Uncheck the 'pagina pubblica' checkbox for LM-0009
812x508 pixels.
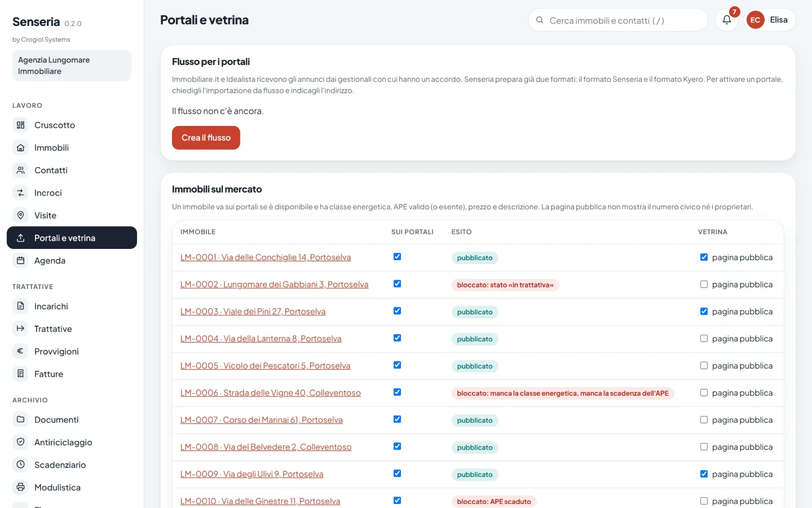pyautogui.click(x=704, y=474)
